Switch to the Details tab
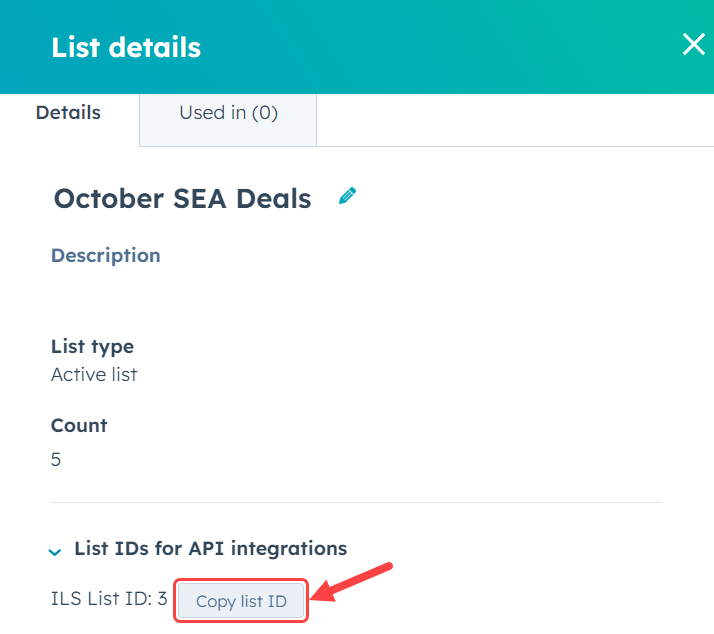Viewport: 714px width, 634px height. 68,113
